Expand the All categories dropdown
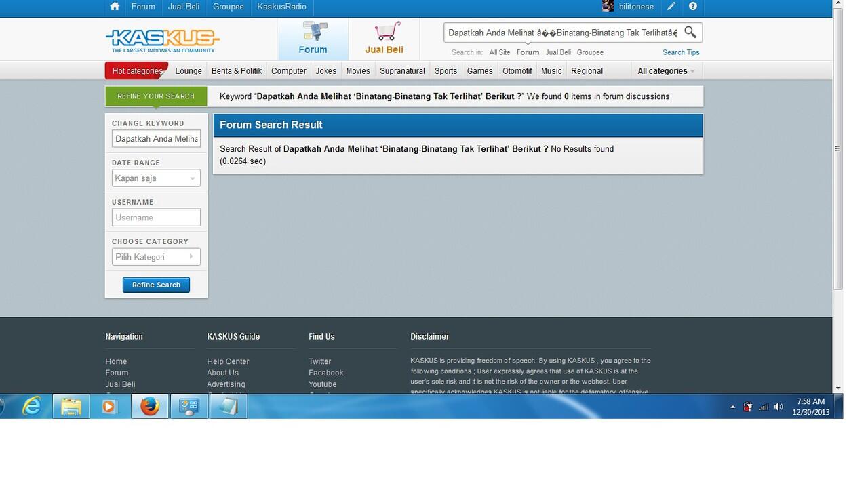Image resolution: width=868 pixels, height=488 pixels. tap(666, 71)
